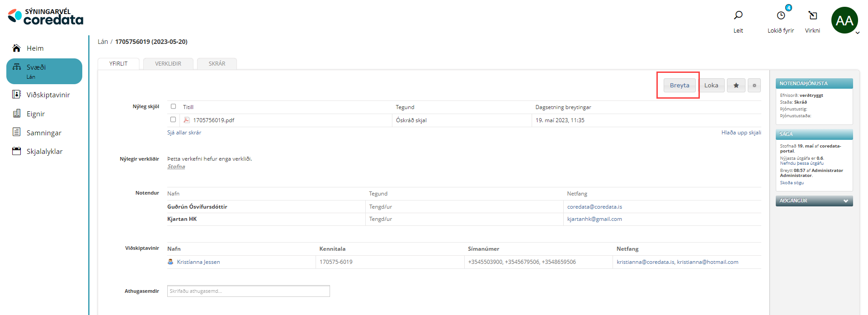Go to Heim via house icon
Viewport: 868px width, 315px height.
click(x=17, y=48)
